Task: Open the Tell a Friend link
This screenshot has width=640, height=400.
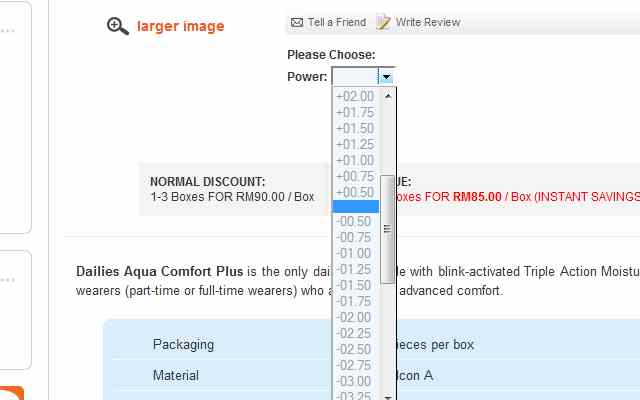Action: tap(337, 22)
